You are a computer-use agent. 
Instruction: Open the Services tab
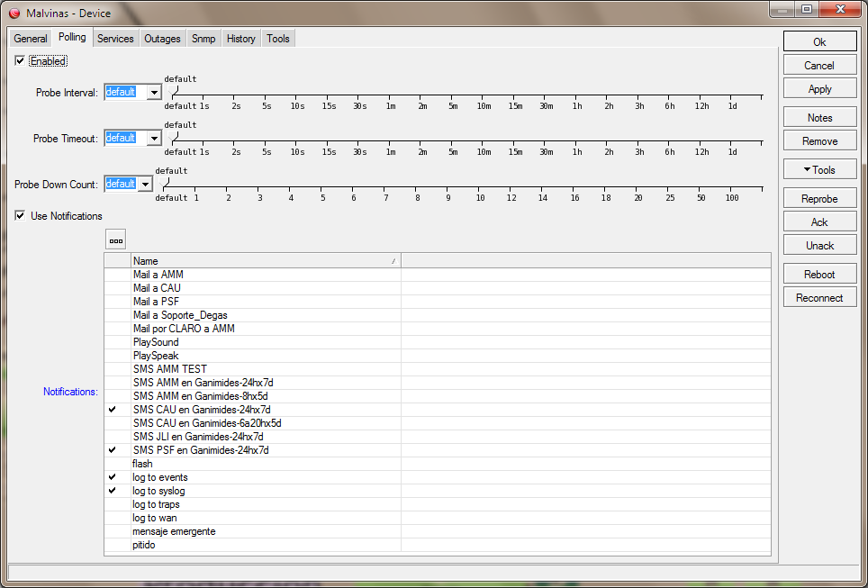(115, 38)
